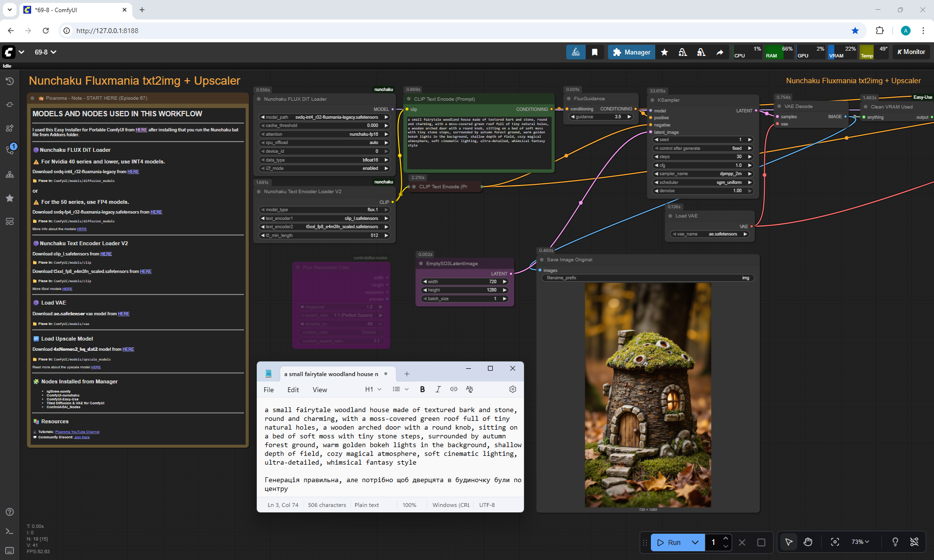Click the star favorites icon in top toolbar

(665, 52)
